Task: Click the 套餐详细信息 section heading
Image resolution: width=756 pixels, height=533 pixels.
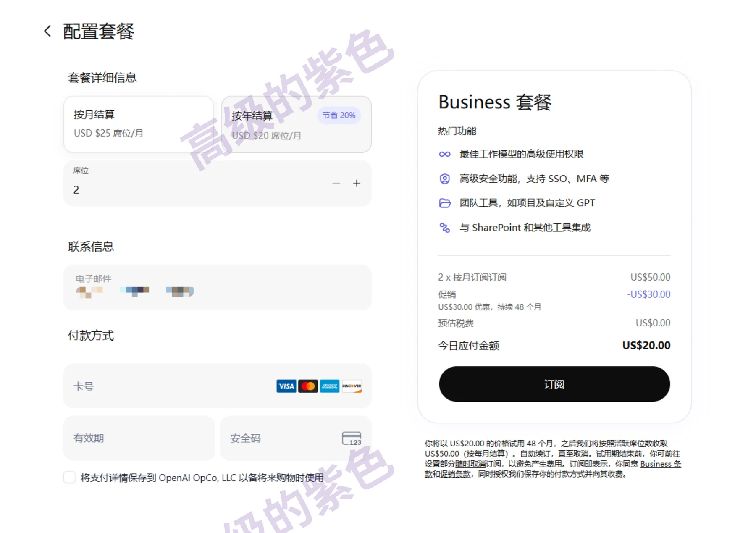Action: (x=102, y=78)
